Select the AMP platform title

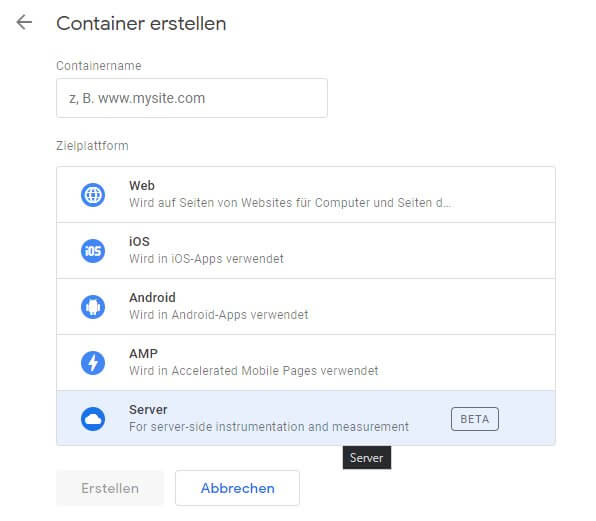143,353
